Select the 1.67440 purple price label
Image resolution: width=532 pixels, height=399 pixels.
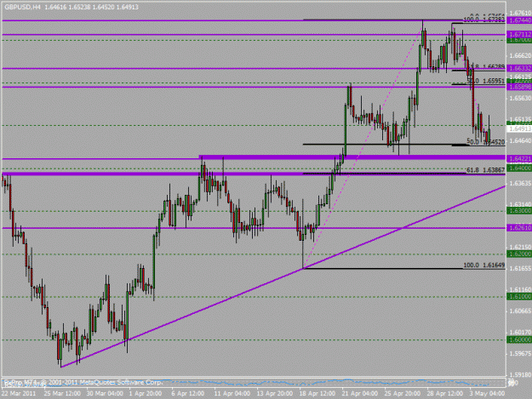pos(519,20)
